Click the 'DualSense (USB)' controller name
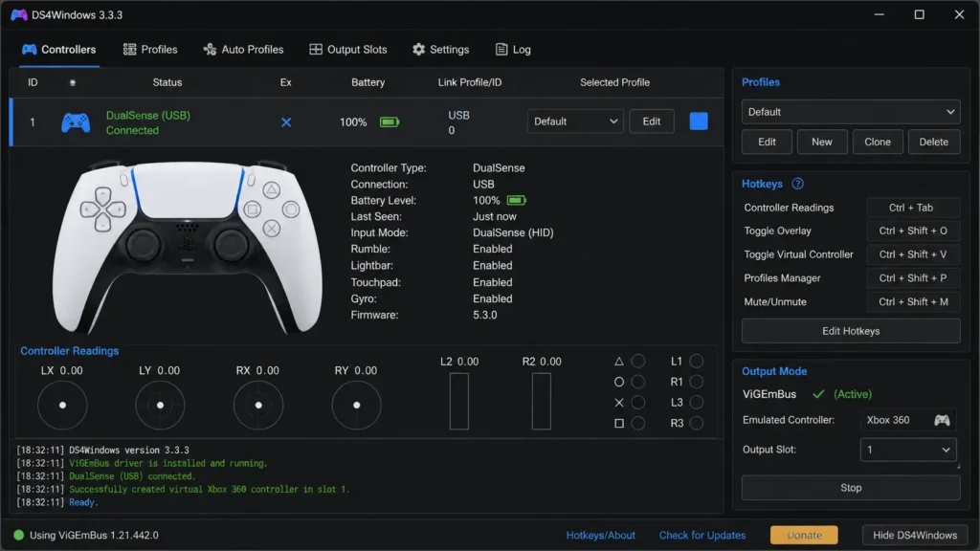The width and height of the screenshot is (980, 551). (148, 116)
